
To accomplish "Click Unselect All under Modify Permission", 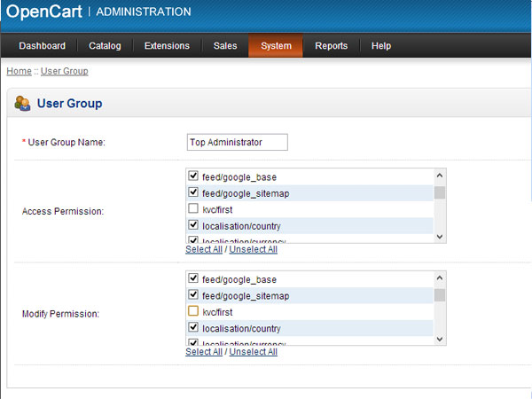I will (254, 352).
